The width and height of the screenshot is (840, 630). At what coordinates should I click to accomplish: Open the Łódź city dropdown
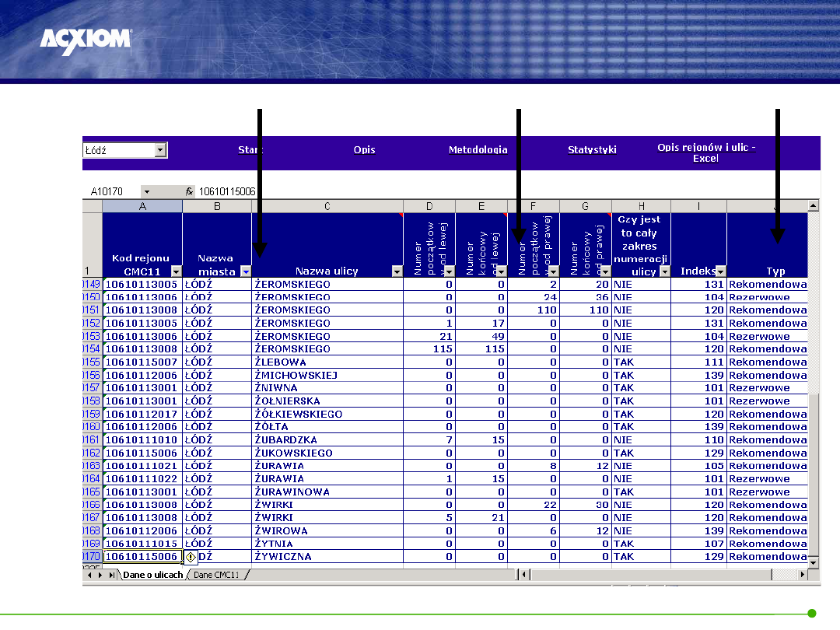(x=160, y=150)
